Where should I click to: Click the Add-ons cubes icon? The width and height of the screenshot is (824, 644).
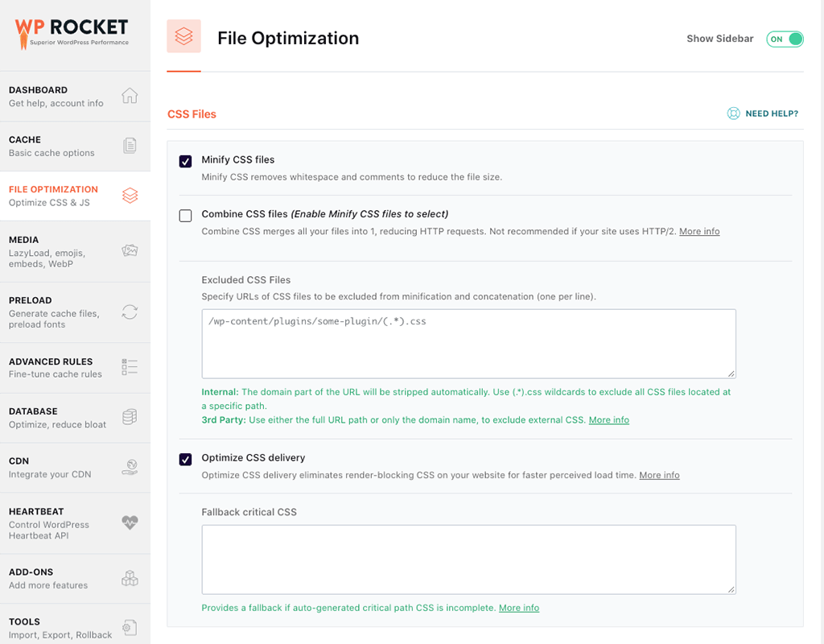click(x=130, y=578)
